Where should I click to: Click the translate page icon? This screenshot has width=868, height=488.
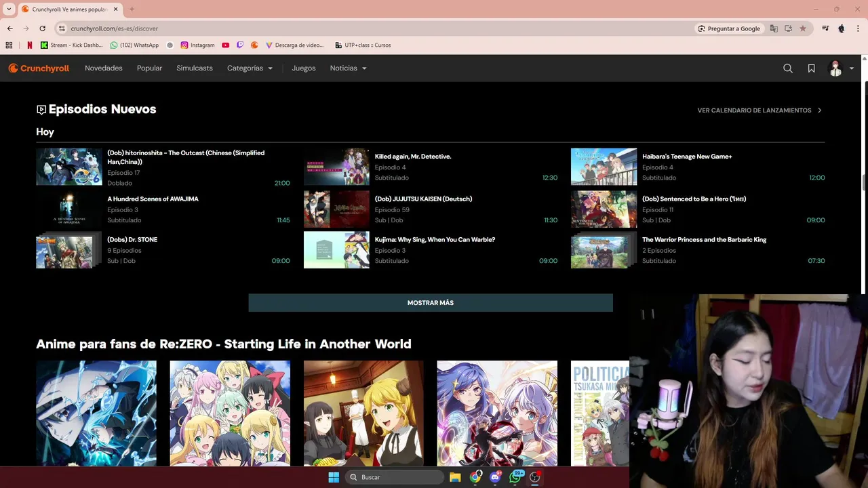pos(774,28)
